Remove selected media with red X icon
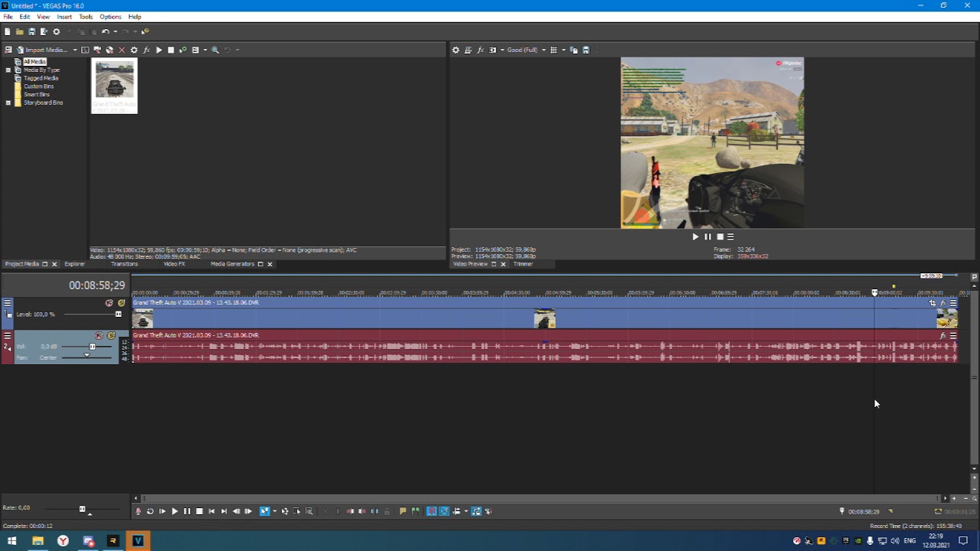 click(122, 50)
